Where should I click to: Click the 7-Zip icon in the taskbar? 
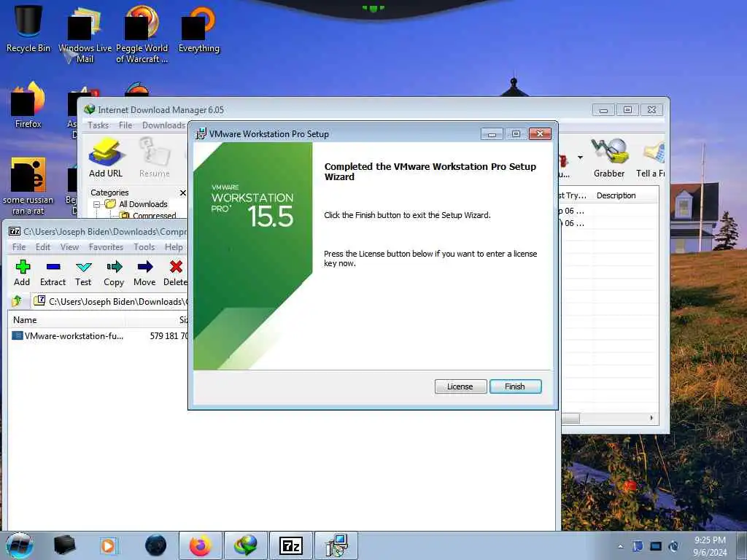tap(290, 545)
